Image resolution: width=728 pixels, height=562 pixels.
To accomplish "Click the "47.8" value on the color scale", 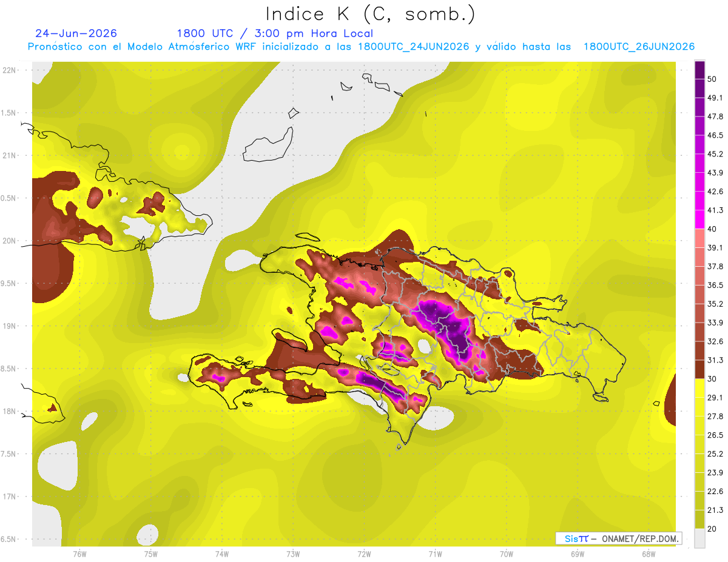I will point(715,116).
